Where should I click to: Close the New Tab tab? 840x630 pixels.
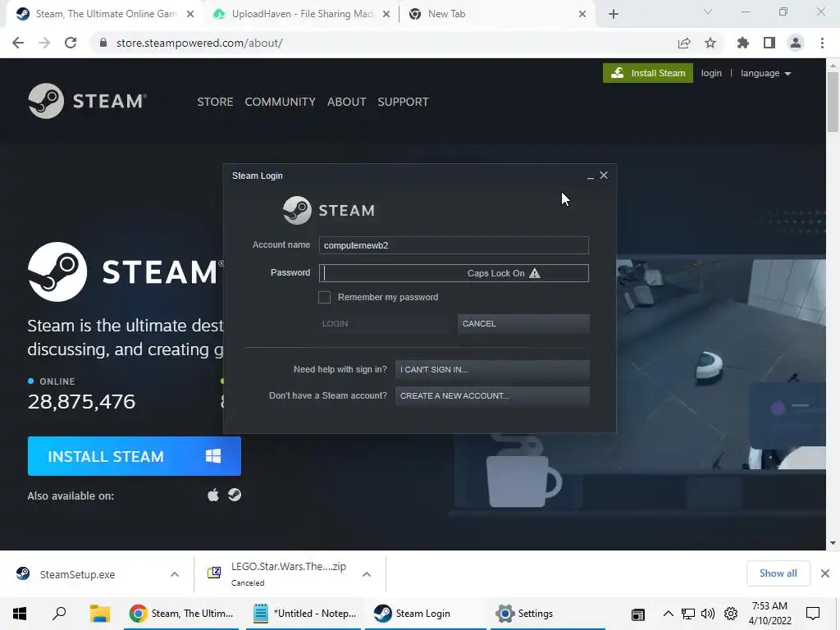[582, 15]
